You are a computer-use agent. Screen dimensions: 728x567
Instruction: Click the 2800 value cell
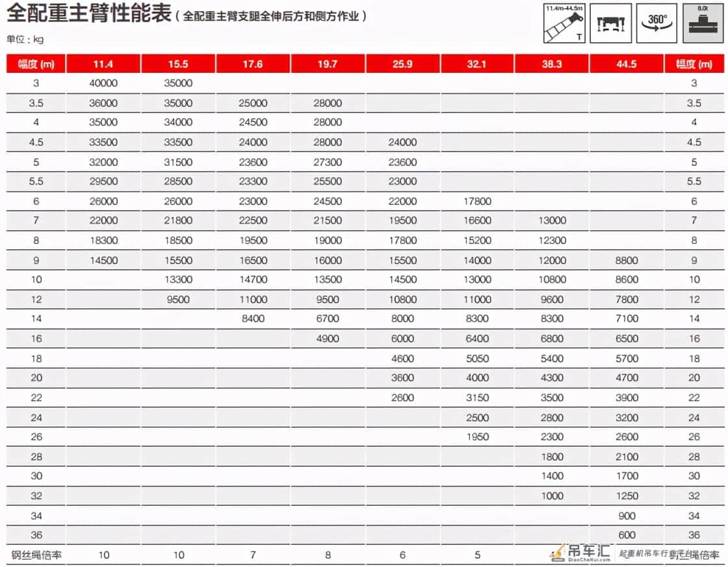click(552, 417)
